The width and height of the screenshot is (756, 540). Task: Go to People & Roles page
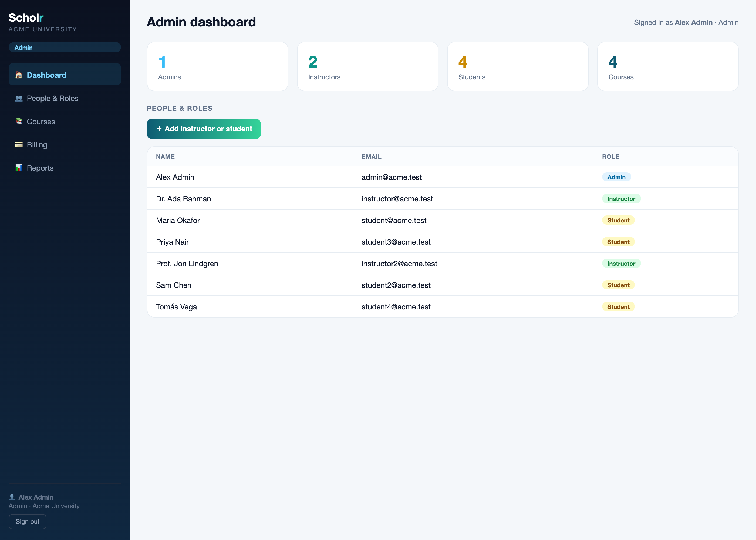tap(65, 98)
